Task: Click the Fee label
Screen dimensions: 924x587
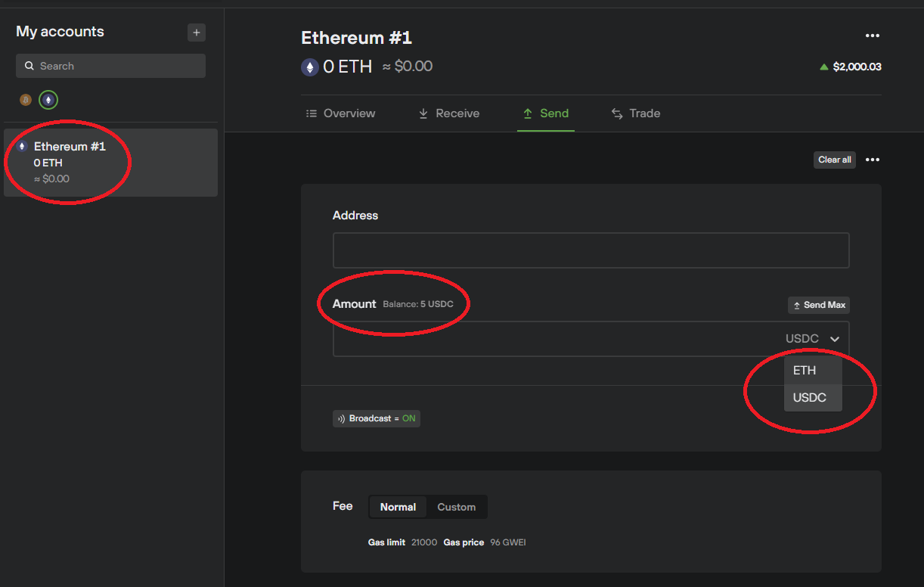Action: pyautogui.click(x=343, y=506)
